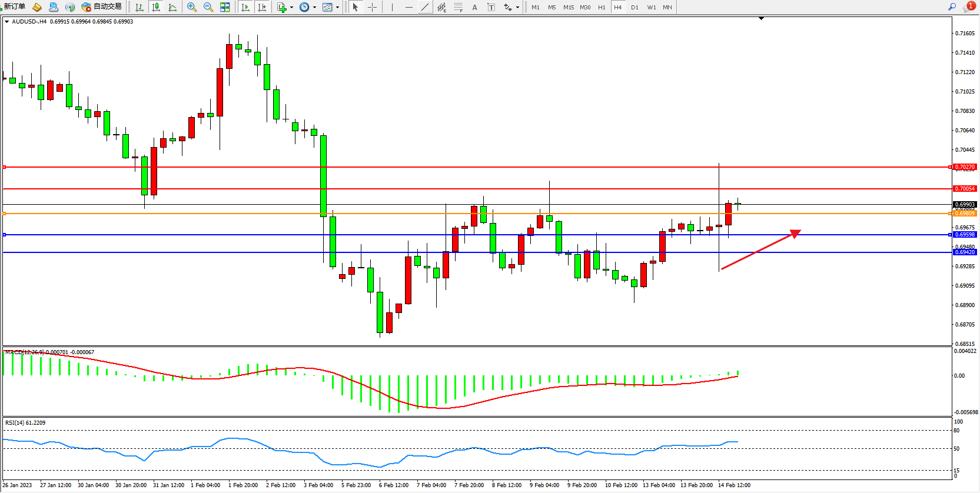The width and height of the screenshot is (980, 493).
Task: Open the tile windows icon
Action: pos(225,7)
